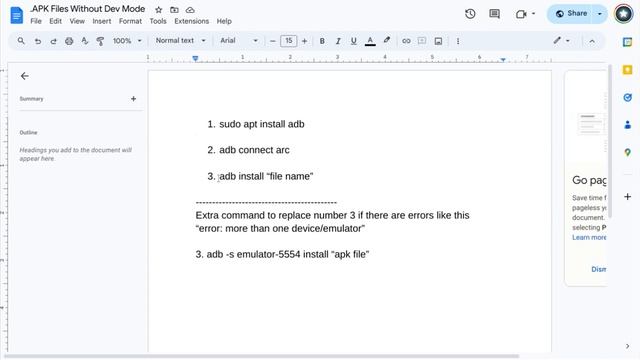
Task: Open the Format menu
Action: pos(130,21)
